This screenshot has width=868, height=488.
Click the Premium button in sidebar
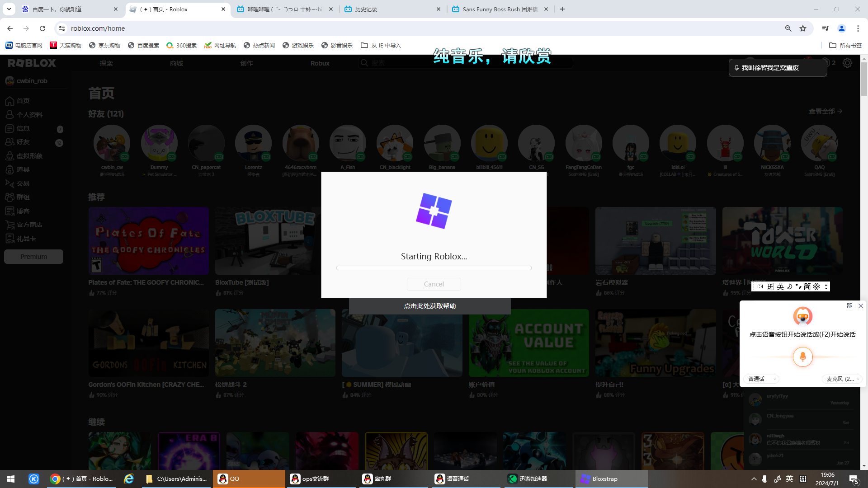[x=33, y=257]
